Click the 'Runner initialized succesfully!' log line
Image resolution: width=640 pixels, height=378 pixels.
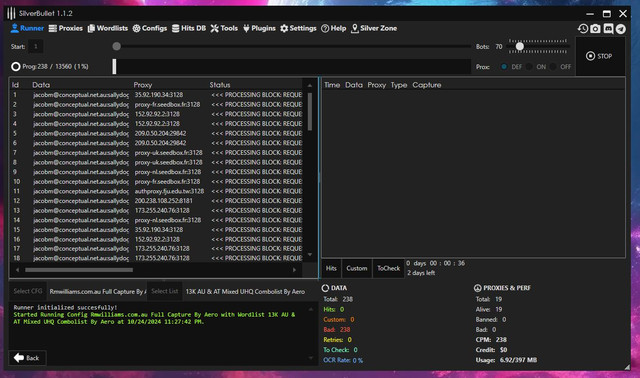click(65, 307)
